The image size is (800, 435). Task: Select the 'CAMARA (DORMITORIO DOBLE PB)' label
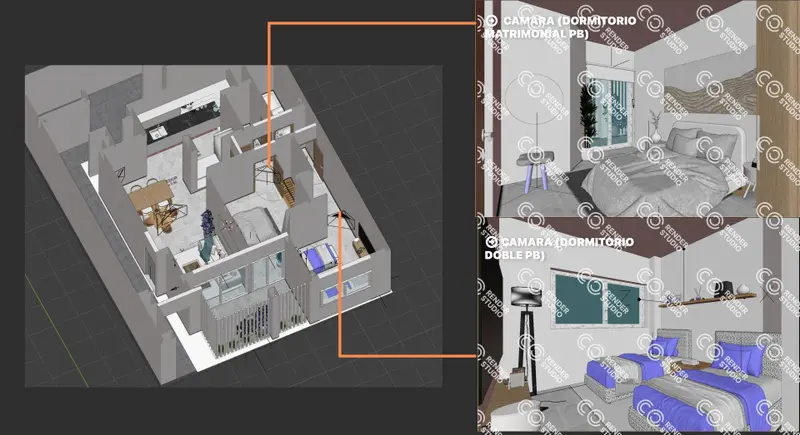click(x=559, y=248)
